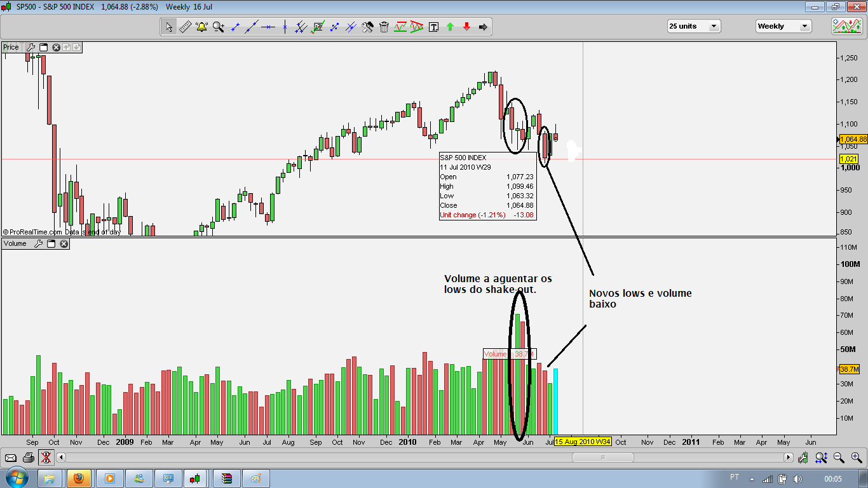The width and height of the screenshot is (868, 488).
Task: Click the Volume panel label
Action: tap(15, 243)
